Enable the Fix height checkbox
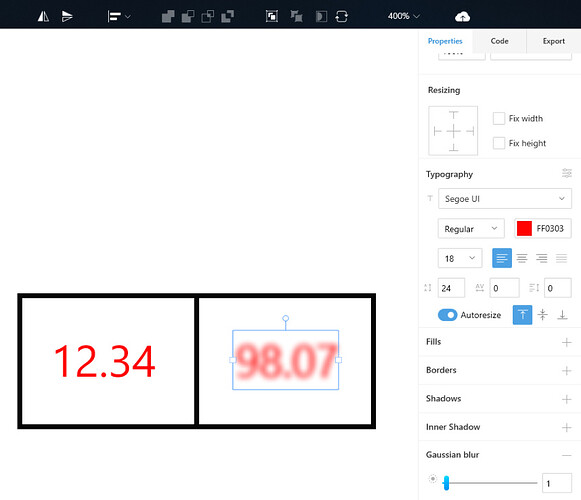 (x=499, y=143)
